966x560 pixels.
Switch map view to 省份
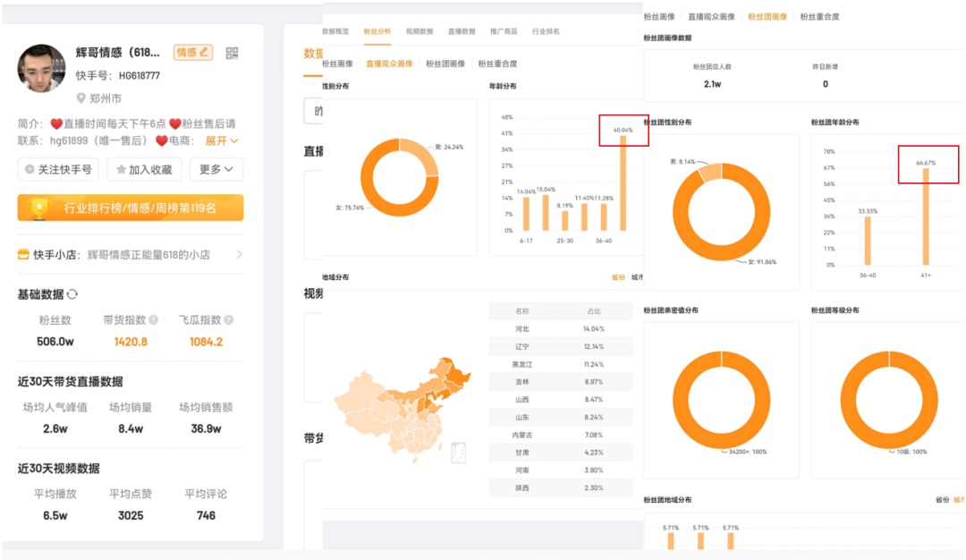[618, 277]
